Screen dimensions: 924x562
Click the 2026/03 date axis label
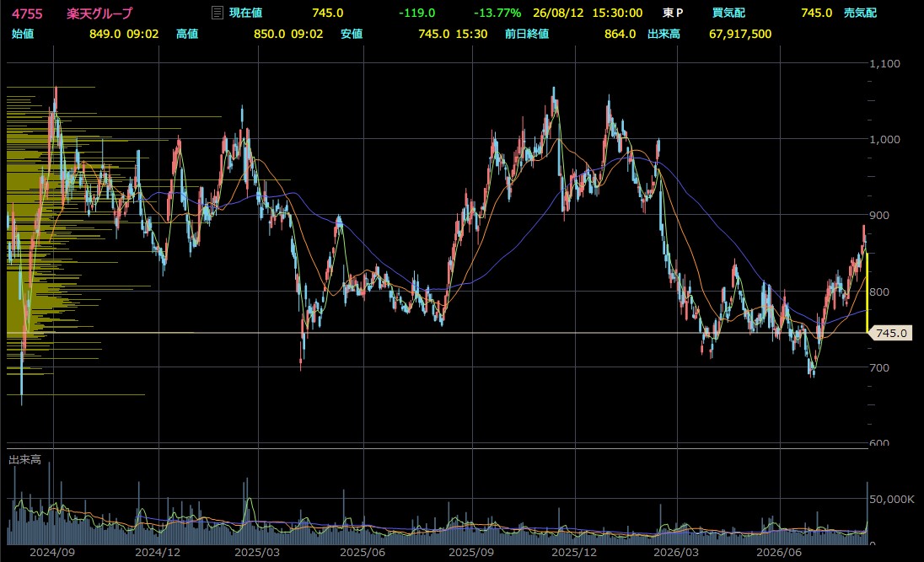click(676, 553)
